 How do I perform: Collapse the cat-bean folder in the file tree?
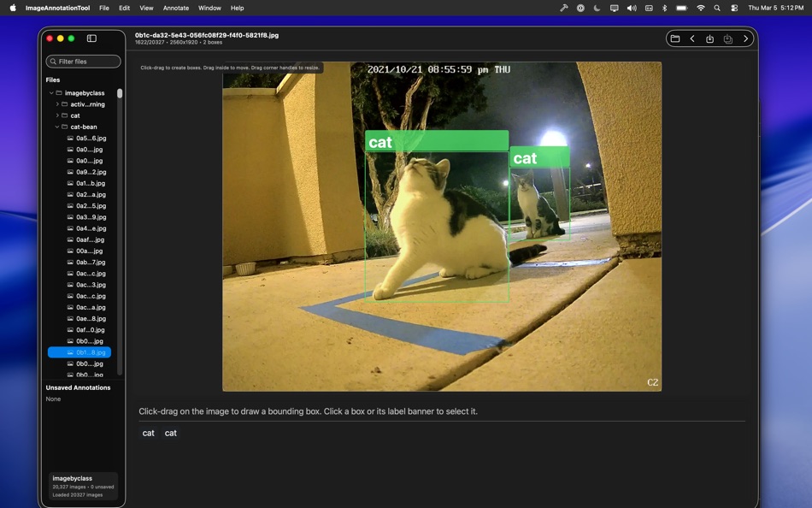(56, 127)
